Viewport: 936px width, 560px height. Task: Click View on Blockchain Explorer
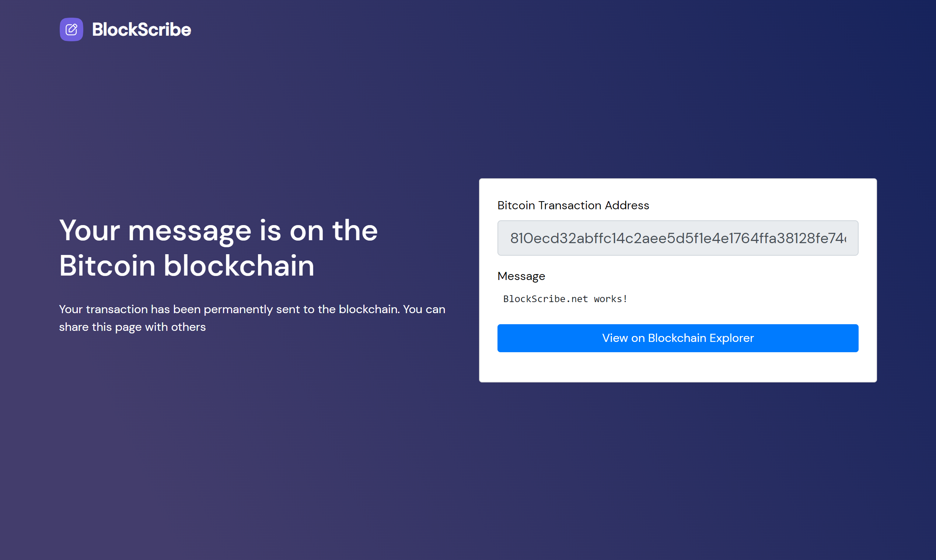[677, 338]
